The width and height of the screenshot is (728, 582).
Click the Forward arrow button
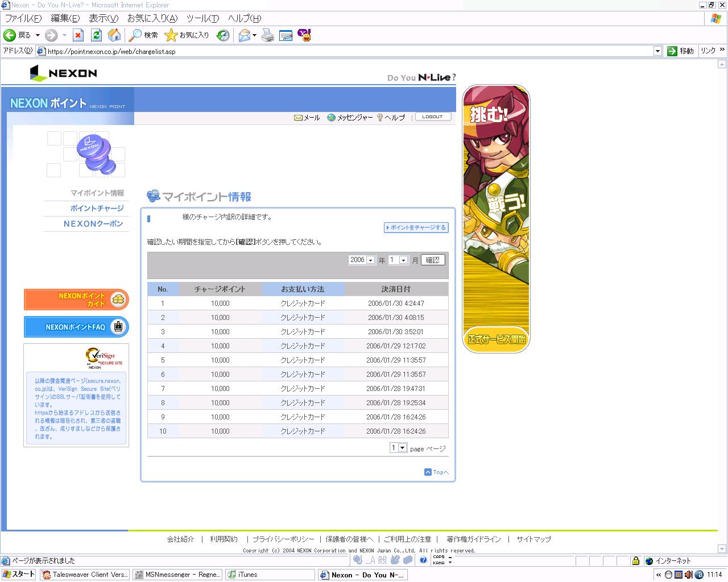pyautogui.click(x=51, y=35)
